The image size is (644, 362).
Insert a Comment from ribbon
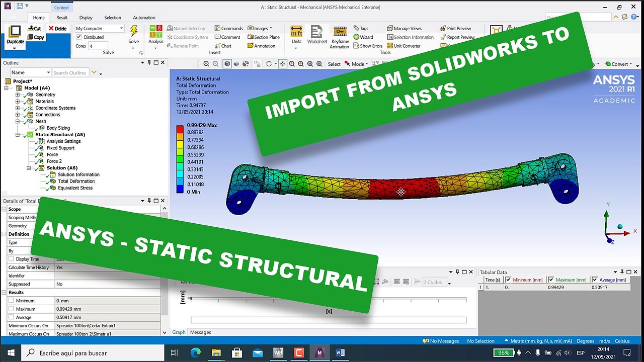(x=227, y=37)
